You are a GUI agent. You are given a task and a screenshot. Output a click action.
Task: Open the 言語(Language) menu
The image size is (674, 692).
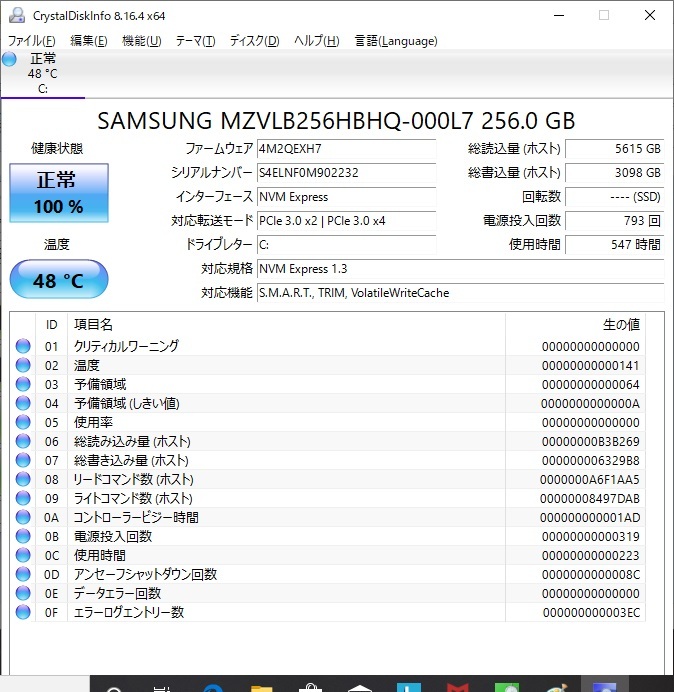pos(396,41)
